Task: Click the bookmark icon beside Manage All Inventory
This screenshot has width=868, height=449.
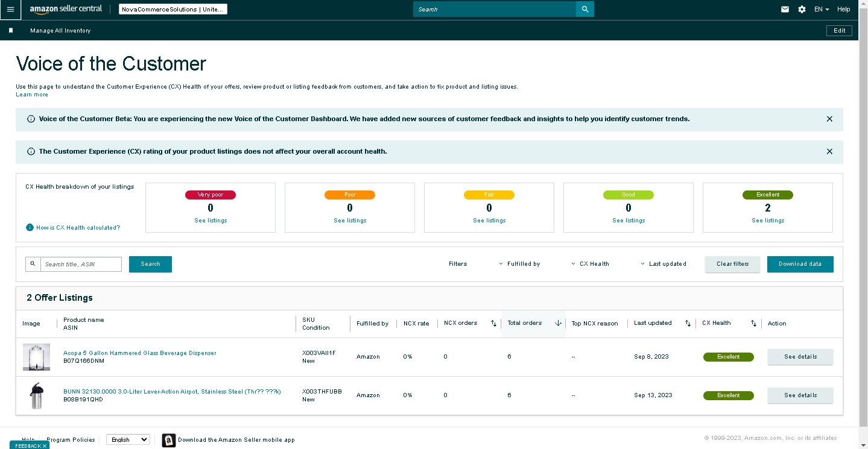Action: (11, 30)
